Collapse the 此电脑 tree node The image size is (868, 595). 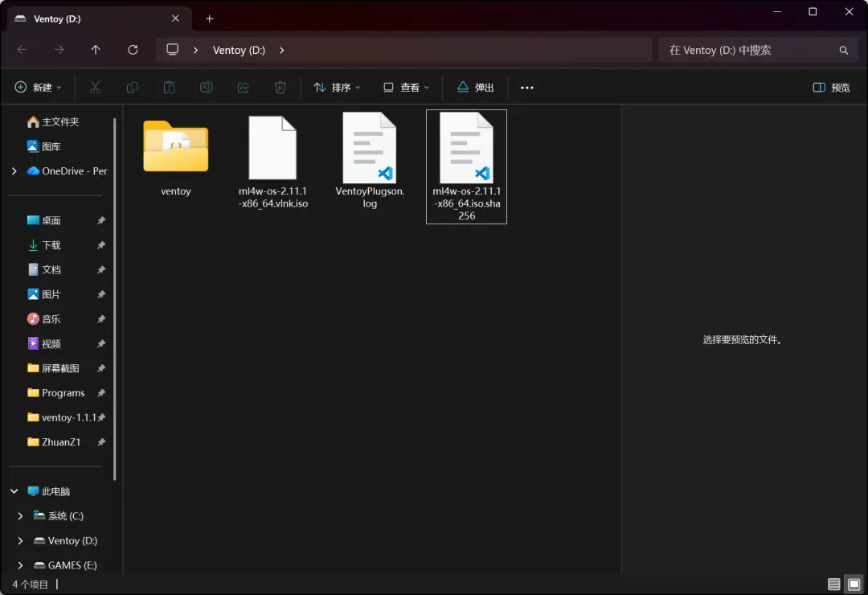14,491
